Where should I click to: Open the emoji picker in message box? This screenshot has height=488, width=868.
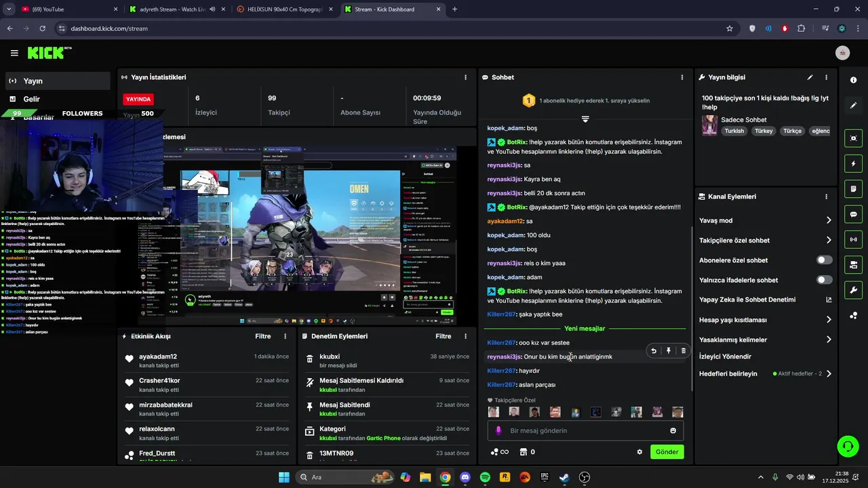pos(673,430)
